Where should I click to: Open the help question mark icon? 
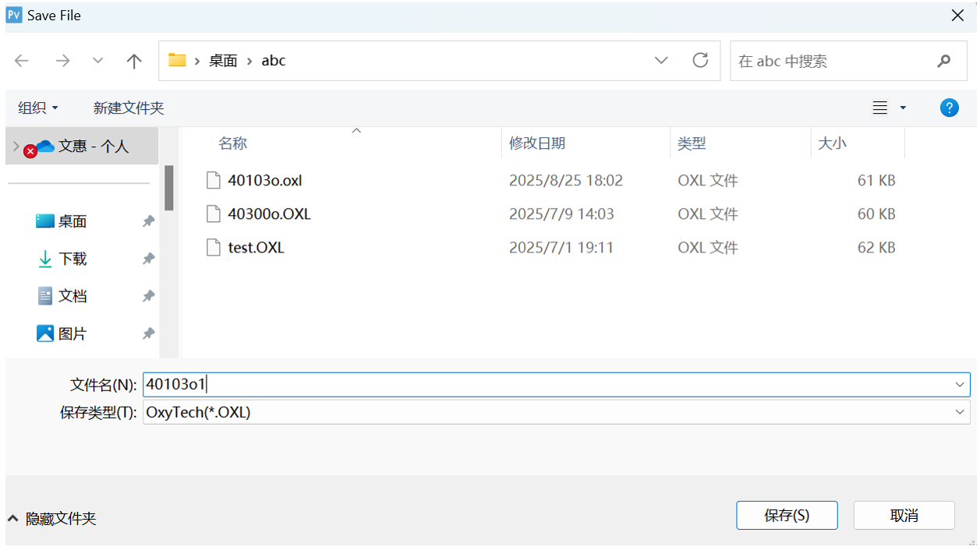point(949,108)
